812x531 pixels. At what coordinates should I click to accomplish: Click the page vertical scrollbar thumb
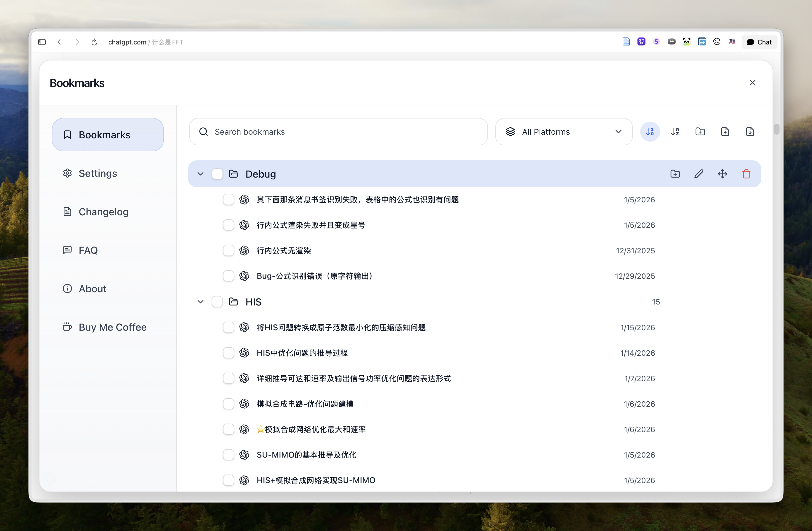pos(777,129)
